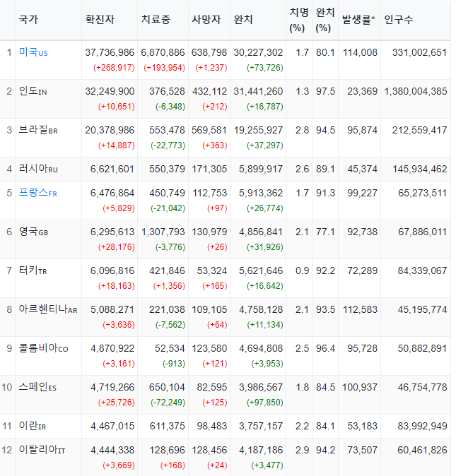
Task: Click US deaths value 638,798
Action: click(209, 52)
